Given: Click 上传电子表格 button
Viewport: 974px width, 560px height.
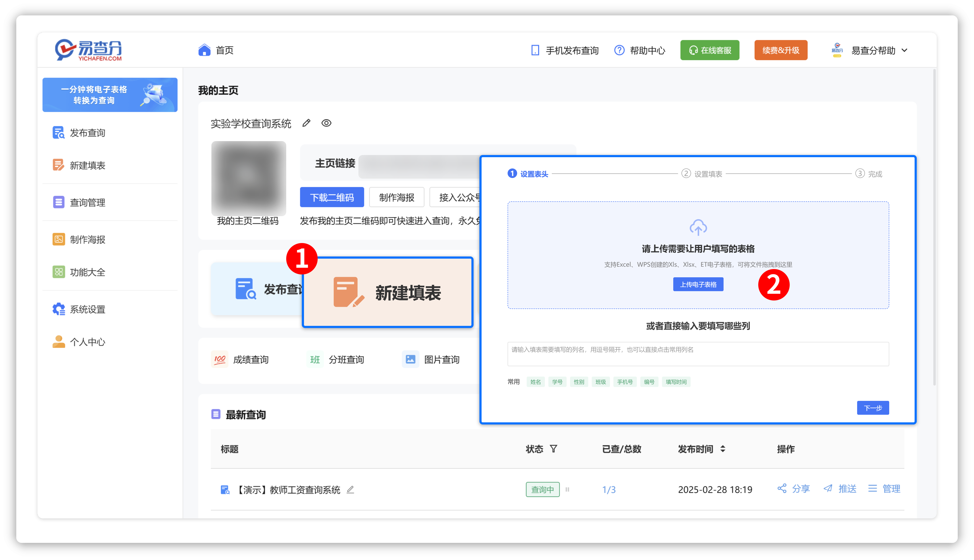Looking at the screenshot, I should [698, 284].
